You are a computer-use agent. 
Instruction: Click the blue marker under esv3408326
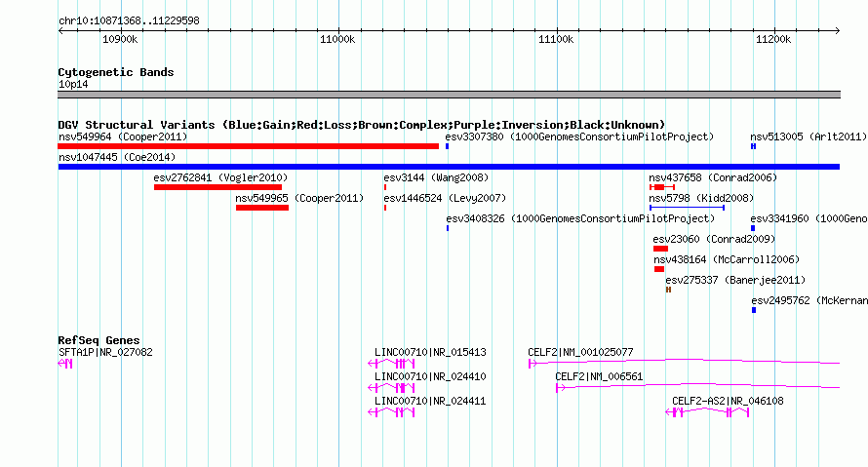point(448,228)
